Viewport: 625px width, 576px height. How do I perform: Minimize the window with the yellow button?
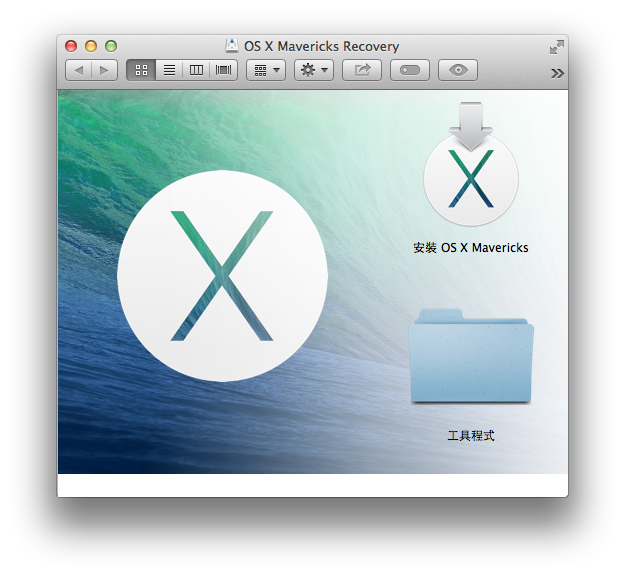[x=91, y=46]
